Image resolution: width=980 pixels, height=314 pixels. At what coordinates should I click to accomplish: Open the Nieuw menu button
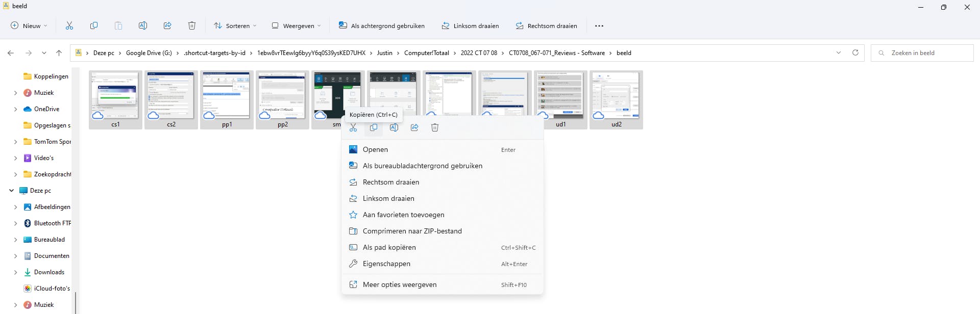click(29, 25)
